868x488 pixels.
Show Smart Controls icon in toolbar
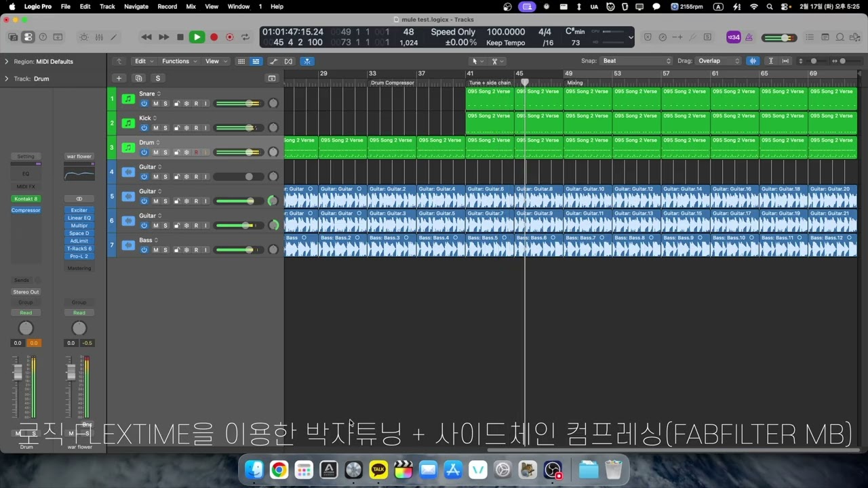click(x=84, y=37)
